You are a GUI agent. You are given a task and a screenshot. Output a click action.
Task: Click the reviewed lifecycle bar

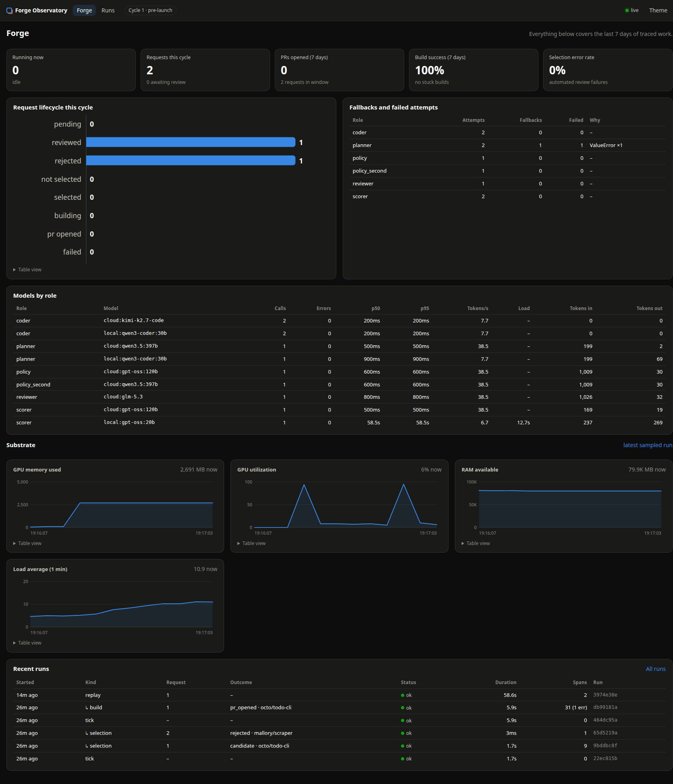pos(191,142)
